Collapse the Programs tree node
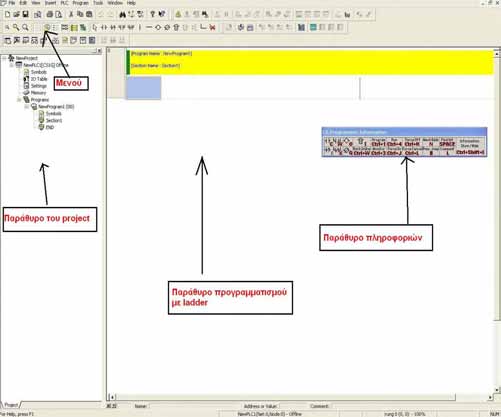 tap(19, 100)
